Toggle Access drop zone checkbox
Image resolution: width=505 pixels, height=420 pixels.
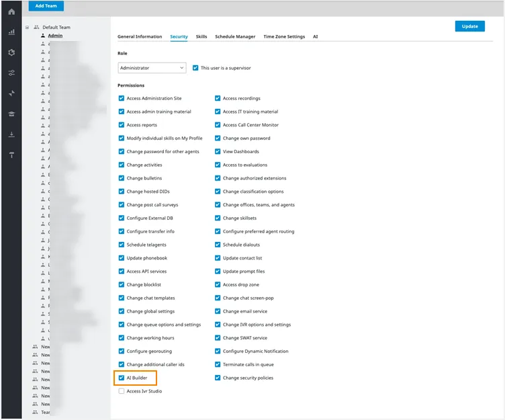pyautogui.click(x=218, y=285)
